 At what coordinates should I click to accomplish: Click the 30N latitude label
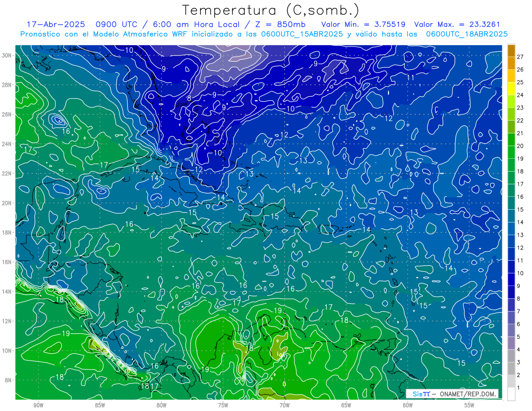6,55
